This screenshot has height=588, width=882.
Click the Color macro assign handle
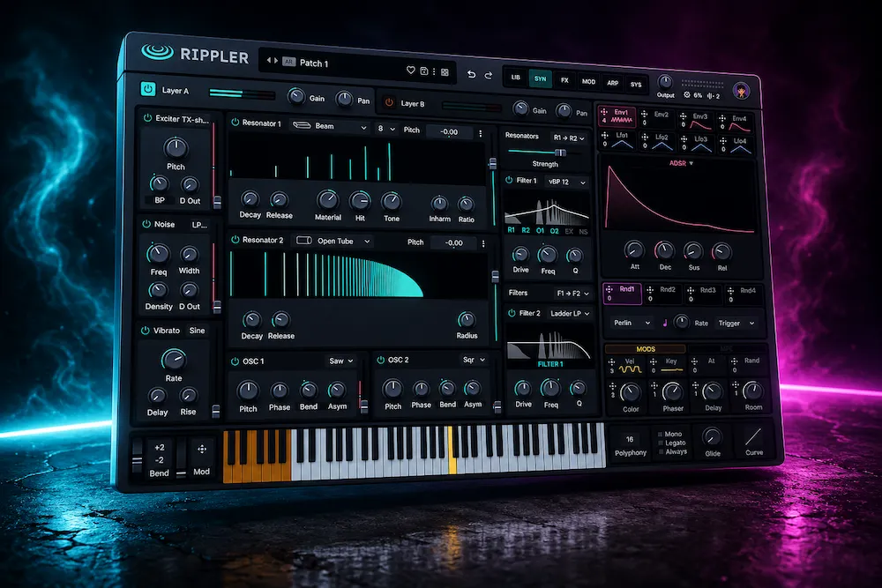[x=613, y=386]
